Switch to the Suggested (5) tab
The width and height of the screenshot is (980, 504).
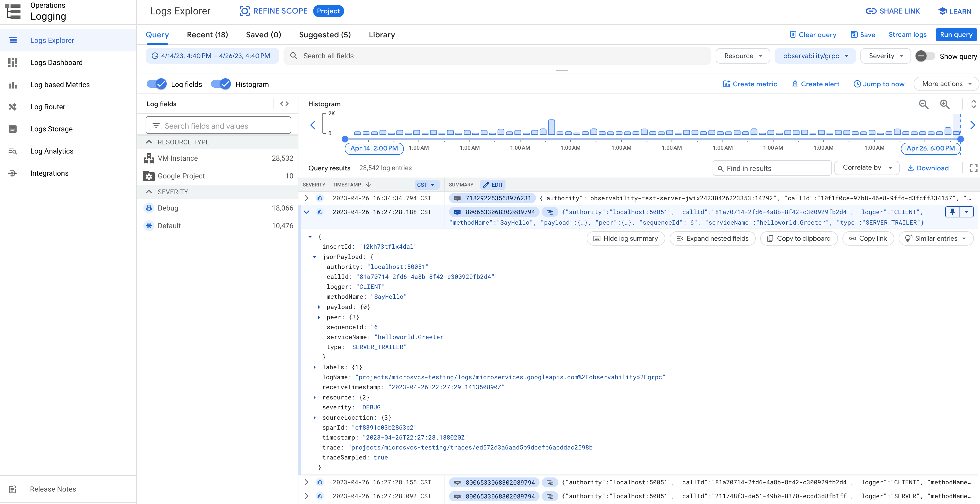[x=324, y=35]
